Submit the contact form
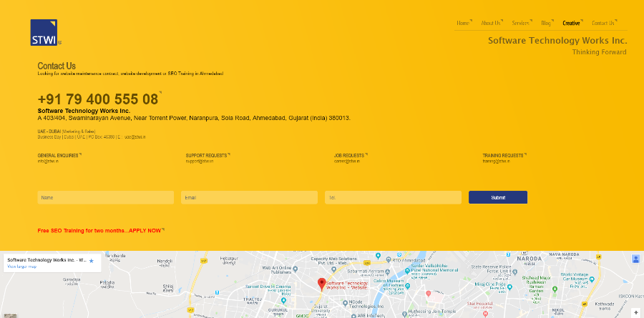 [x=498, y=197]
